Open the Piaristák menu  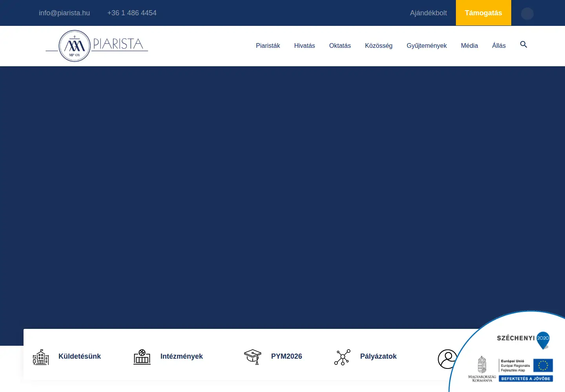pos(268,46)
